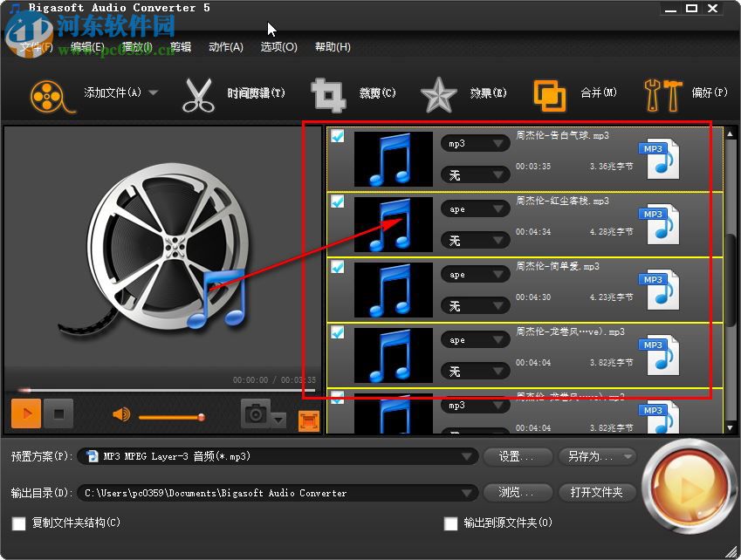Screen dimensions: 741x560
Task: Open the 效果 star effects tool
Action: click(438, 93)
